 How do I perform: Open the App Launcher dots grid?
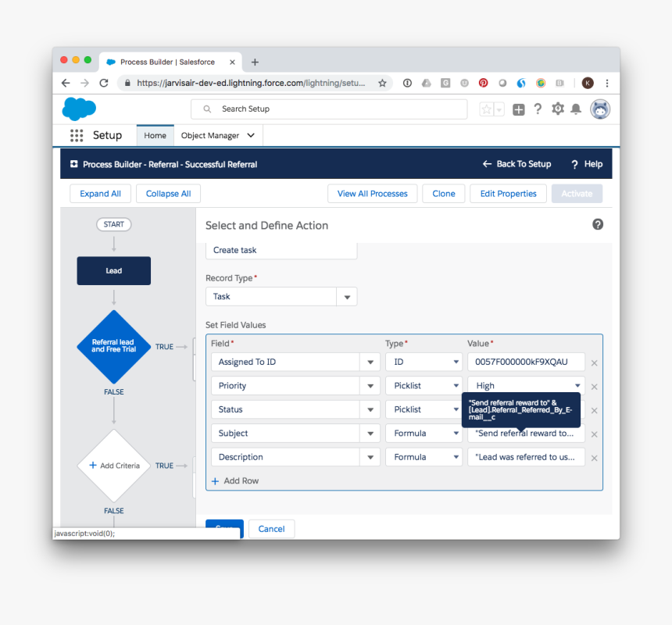77,135
